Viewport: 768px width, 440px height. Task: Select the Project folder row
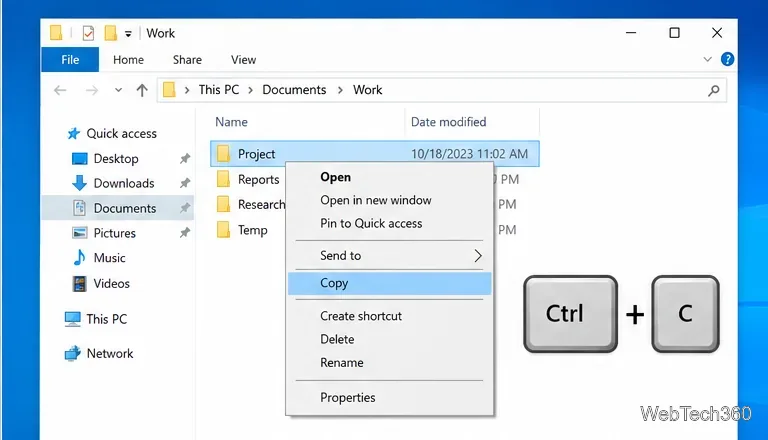click(x=375, y=154)
